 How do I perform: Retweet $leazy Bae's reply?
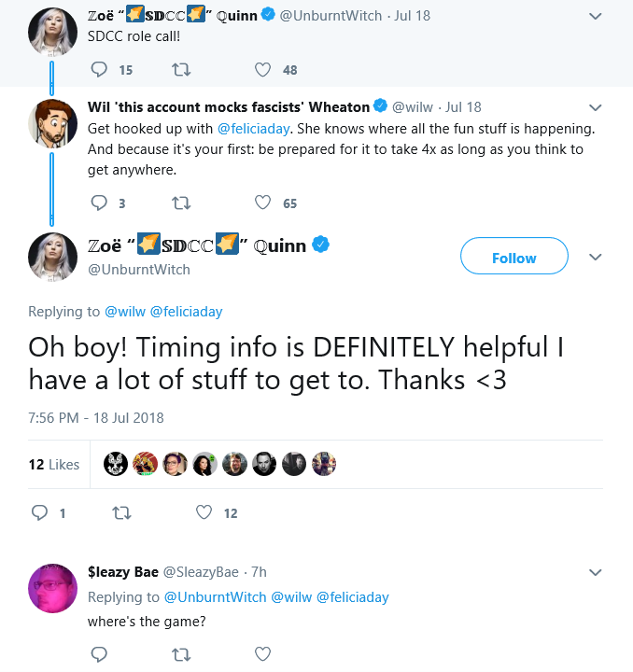[181, 654]
